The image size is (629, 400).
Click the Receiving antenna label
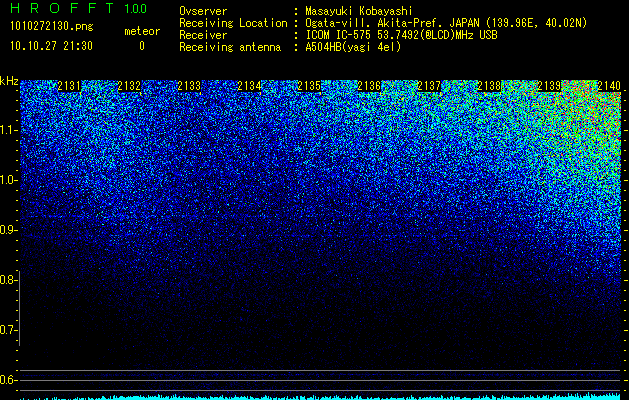tap(230, 47)
